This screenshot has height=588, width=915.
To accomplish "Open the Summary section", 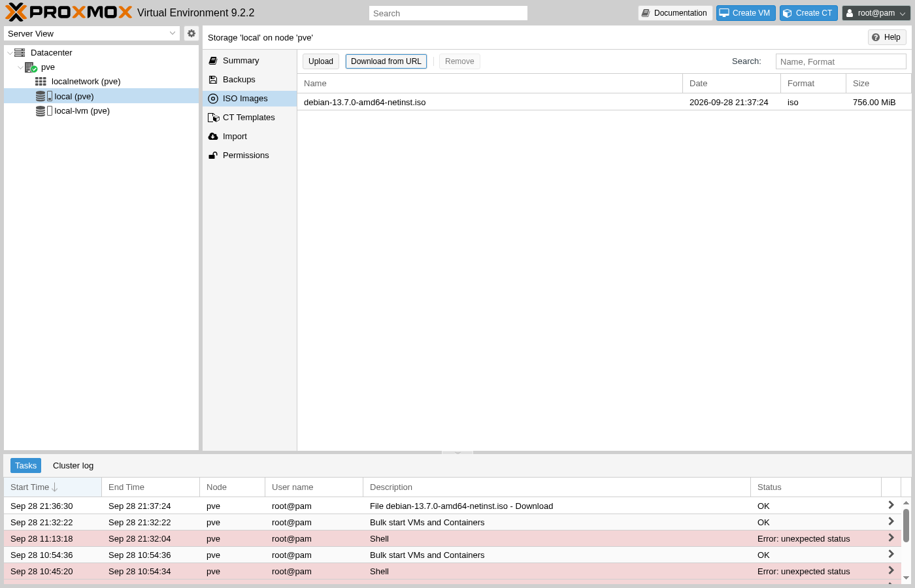I will pyautogui.click(x=250, y=61).
